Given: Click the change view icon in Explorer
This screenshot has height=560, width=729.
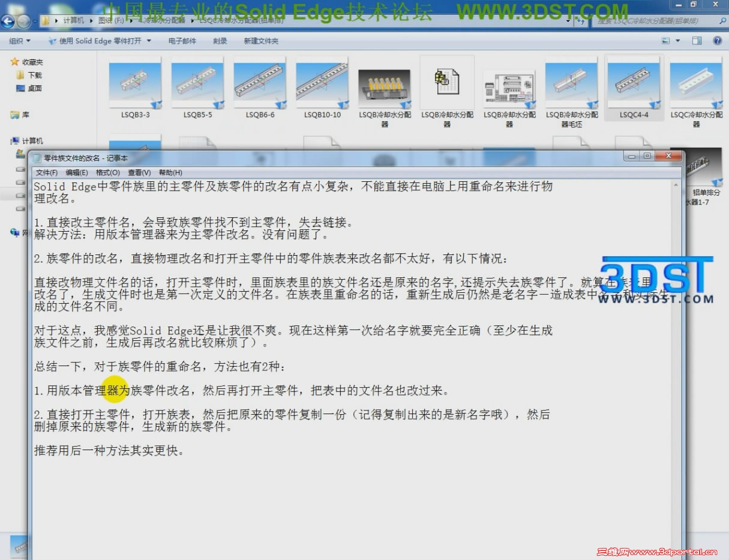Looking at the screenshot, I should click(x=665, y=41).
